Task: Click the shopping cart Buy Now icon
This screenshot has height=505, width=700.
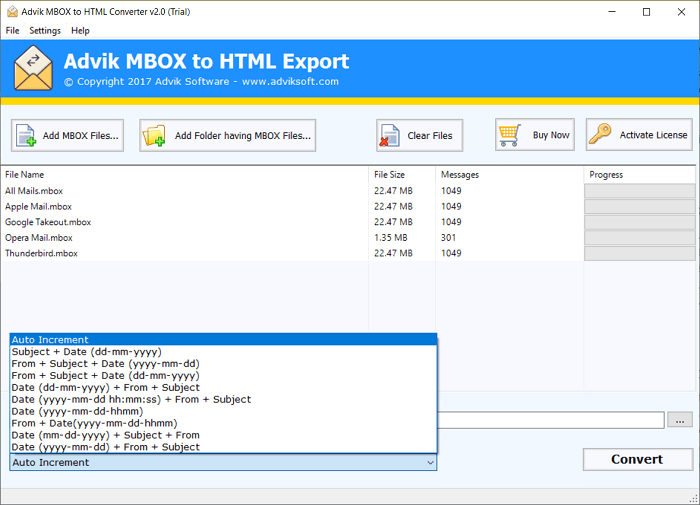Action: [510, 135]
